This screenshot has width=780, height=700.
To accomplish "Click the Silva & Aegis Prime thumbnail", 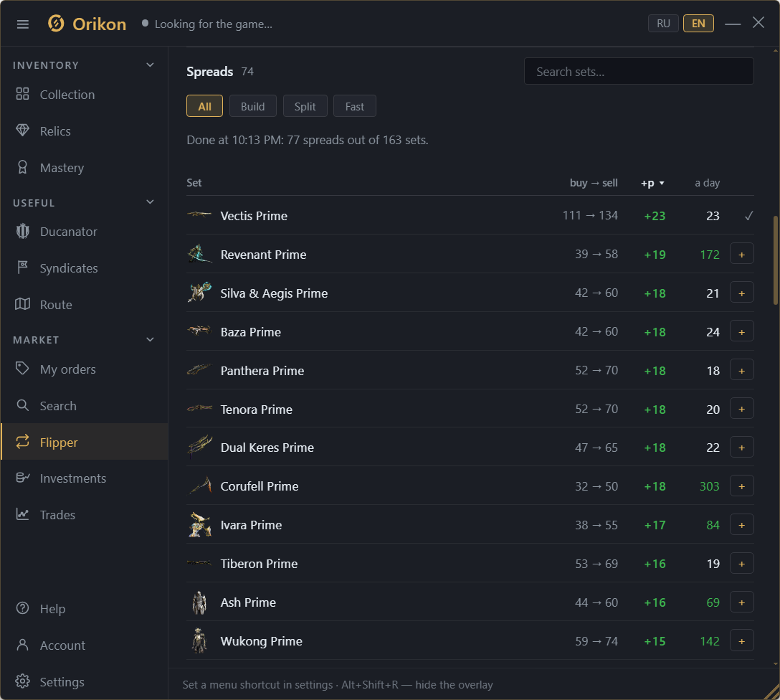I will click(199, 293).
